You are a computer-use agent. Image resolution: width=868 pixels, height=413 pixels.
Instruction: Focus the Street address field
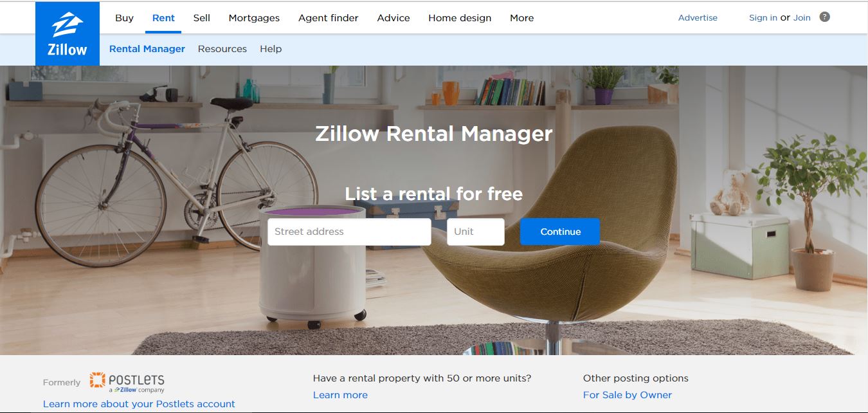[349, 232]
